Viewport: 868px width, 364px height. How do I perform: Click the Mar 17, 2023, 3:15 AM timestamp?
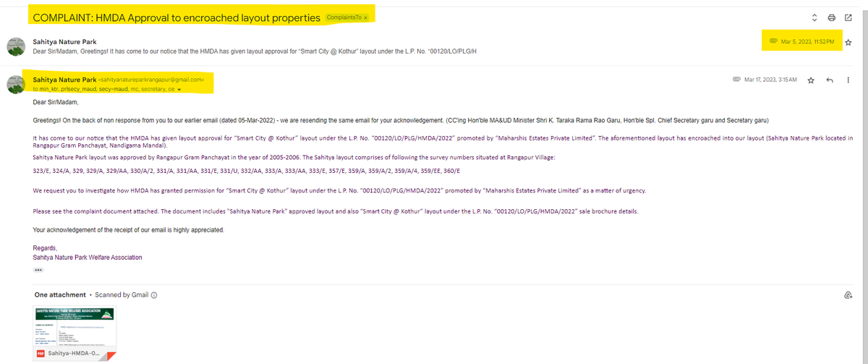tap(770, 80)
